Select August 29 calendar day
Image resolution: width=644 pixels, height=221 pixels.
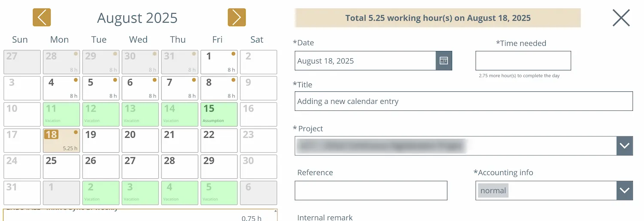pyautogui.click(x=219, y=167)
